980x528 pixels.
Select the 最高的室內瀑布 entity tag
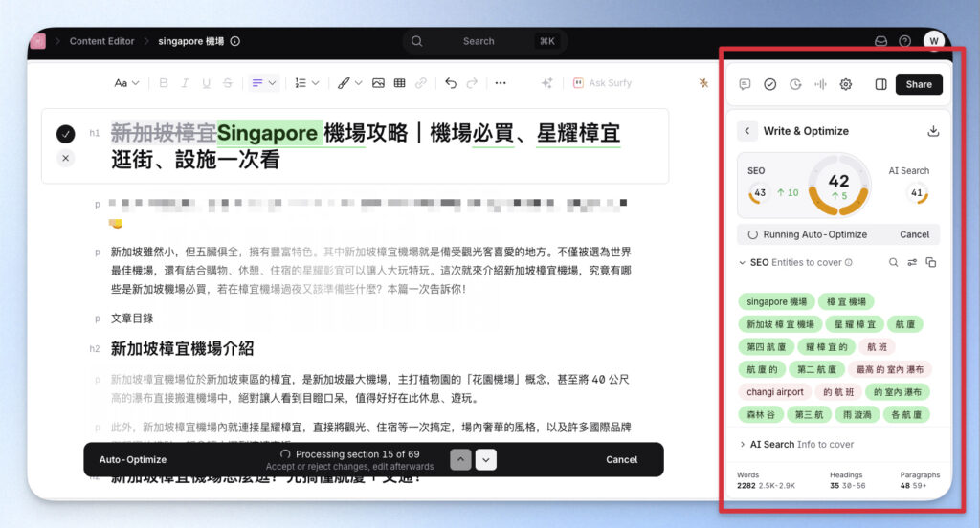point(889,369)
